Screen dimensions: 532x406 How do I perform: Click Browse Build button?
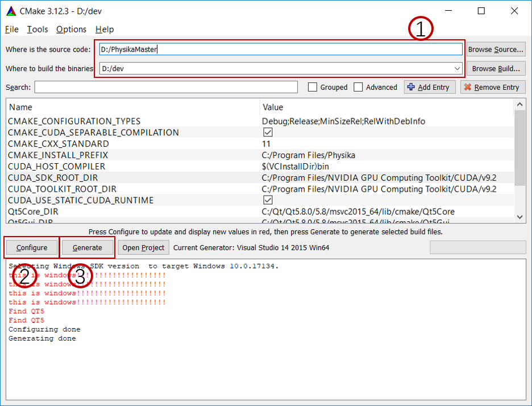[496, 69]
